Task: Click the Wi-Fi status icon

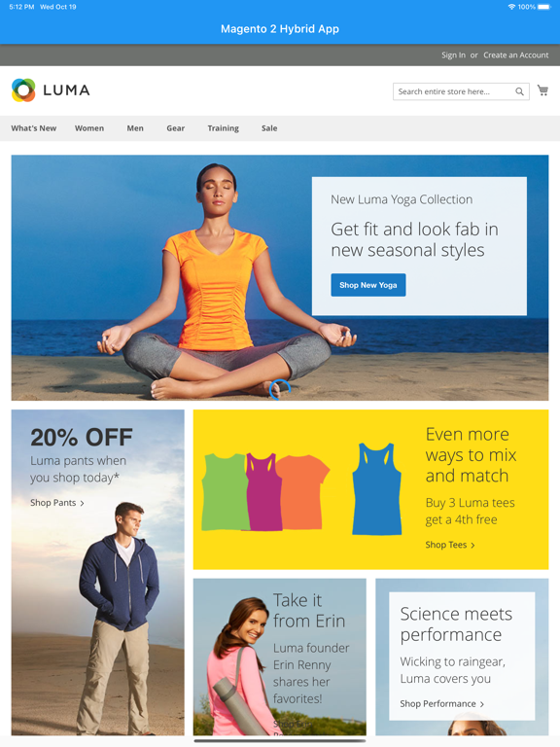Action: point(512,7)
